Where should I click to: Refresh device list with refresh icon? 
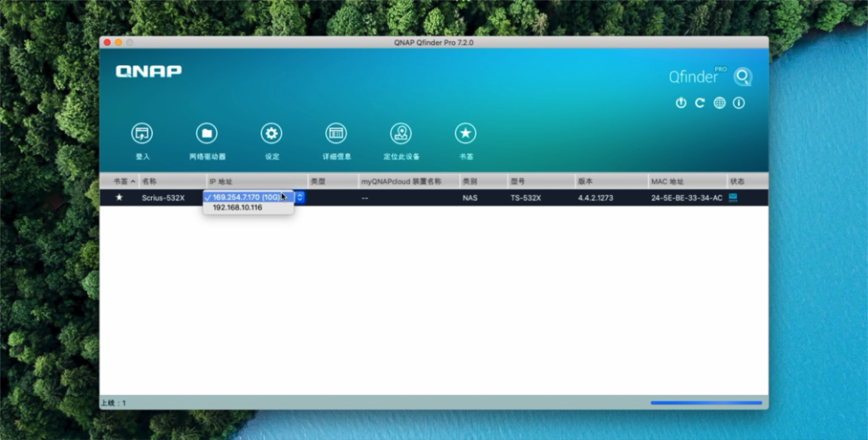coord(700,103)
